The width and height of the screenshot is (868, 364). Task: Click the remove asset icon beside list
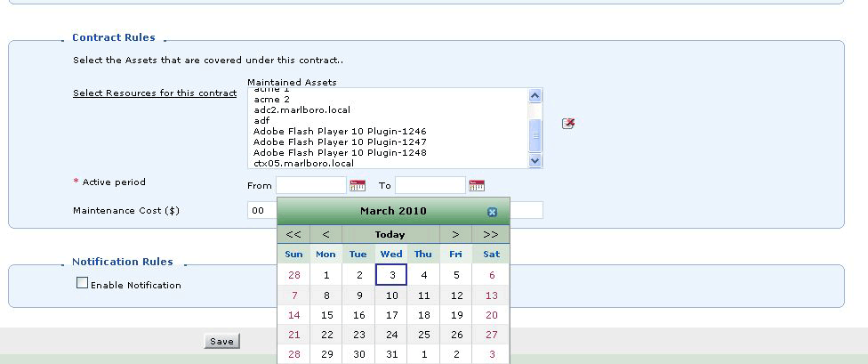click(x=568, y=123)
